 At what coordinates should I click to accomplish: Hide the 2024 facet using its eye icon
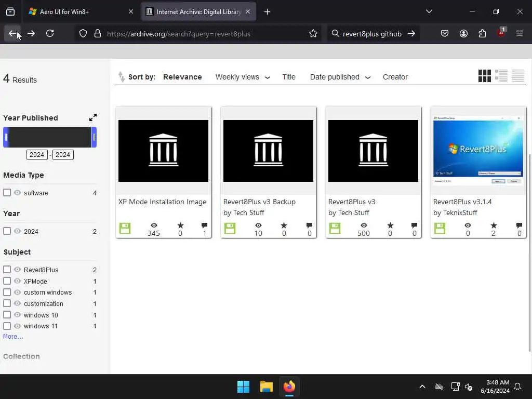click(x=17, y=231)
